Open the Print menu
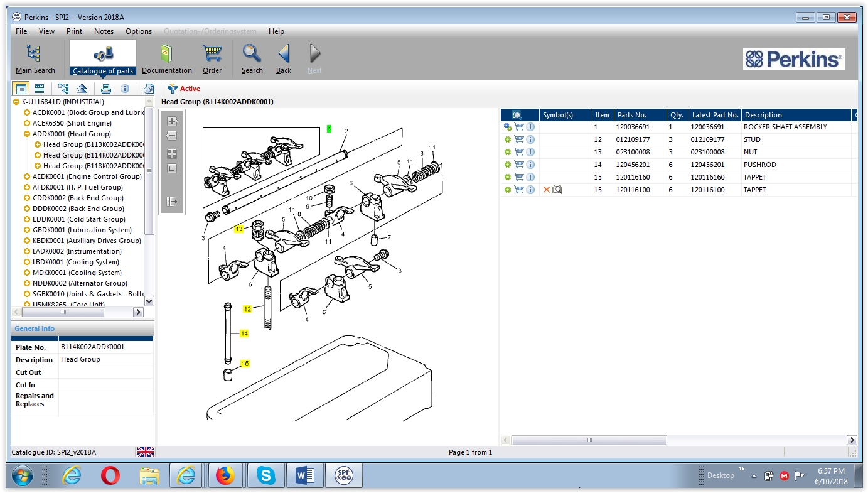The image size is (868, 493). [74, 31]
